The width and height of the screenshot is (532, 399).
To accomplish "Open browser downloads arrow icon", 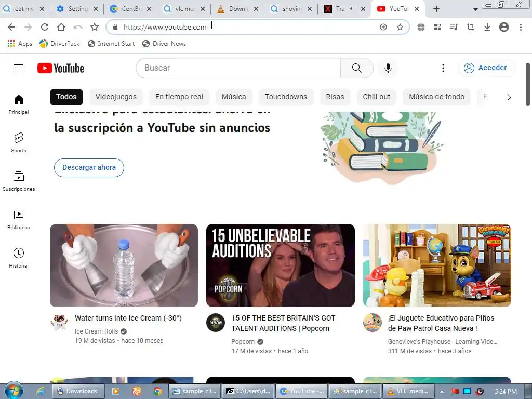I will coord(487,27).
